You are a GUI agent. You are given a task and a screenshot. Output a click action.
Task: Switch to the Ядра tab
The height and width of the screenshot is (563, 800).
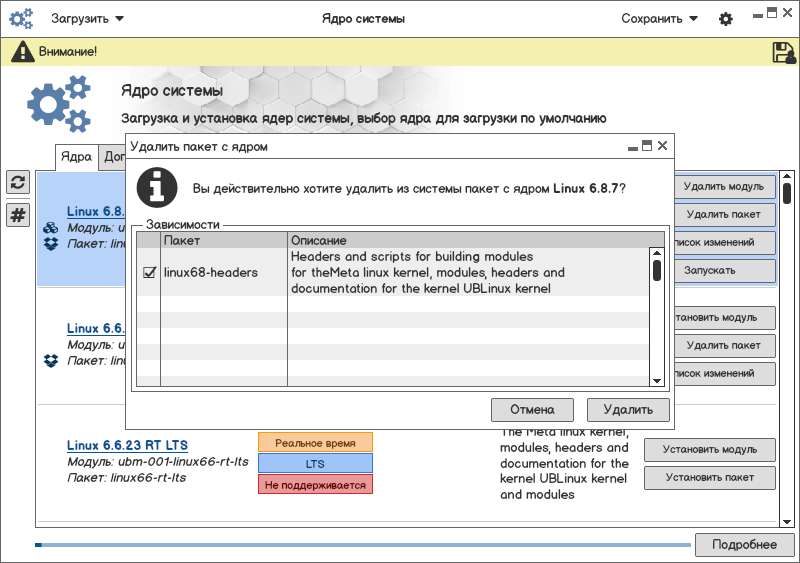(x=76, y=157)
